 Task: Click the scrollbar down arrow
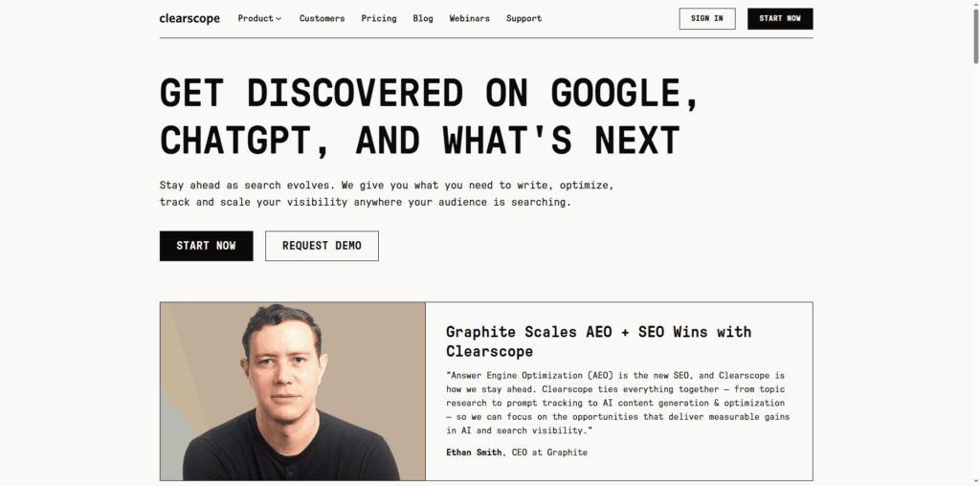(x=973, y=479)
